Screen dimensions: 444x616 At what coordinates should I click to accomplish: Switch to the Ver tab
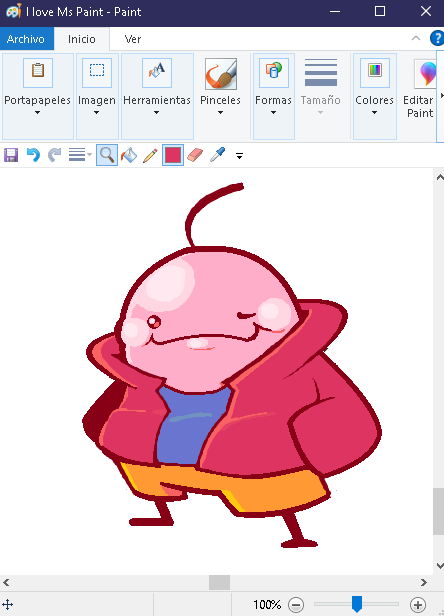(x=133, y=39)
